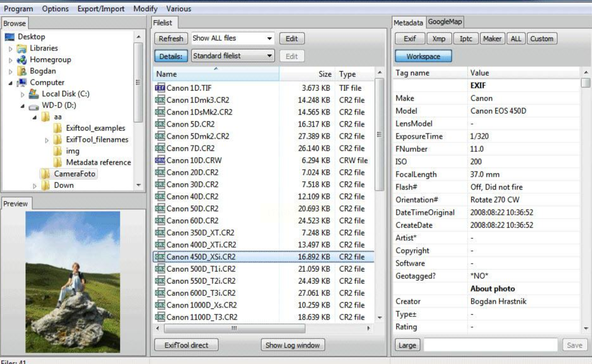Open the Show ALL files dropdown
This screenshot has width=592, height=364.
(x=232, y=38)
